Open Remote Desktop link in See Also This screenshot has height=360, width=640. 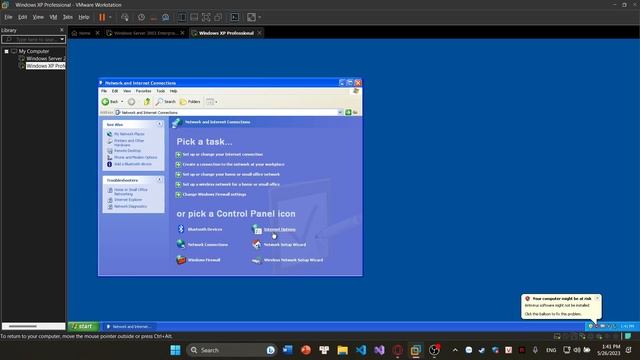[x=127, y=151]
